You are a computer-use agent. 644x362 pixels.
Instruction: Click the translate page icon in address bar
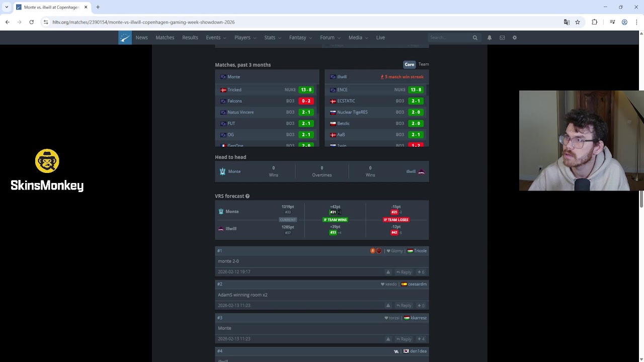coord(567,22)
